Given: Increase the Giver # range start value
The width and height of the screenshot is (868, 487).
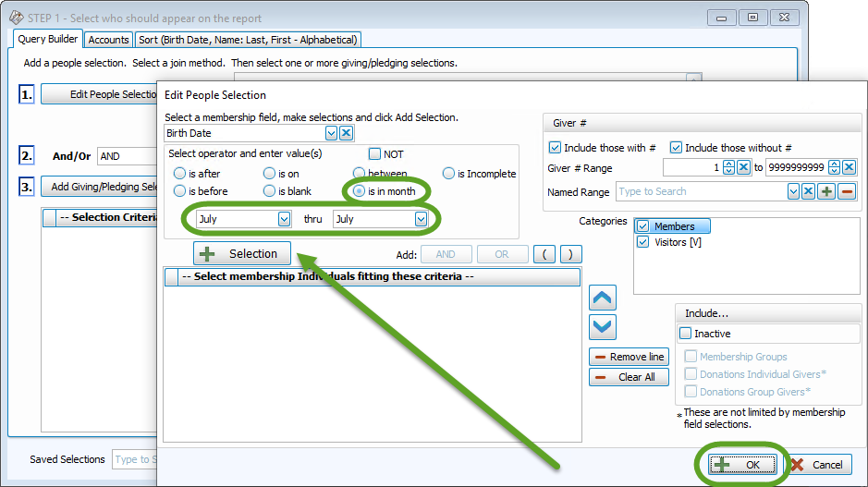Looking at the screenshot, I should click(x=728, y=164).
